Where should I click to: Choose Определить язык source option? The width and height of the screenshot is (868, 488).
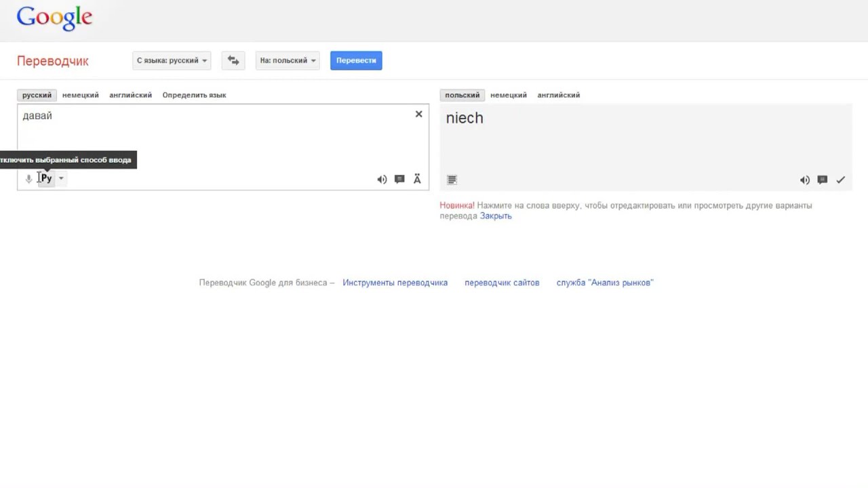194,95
